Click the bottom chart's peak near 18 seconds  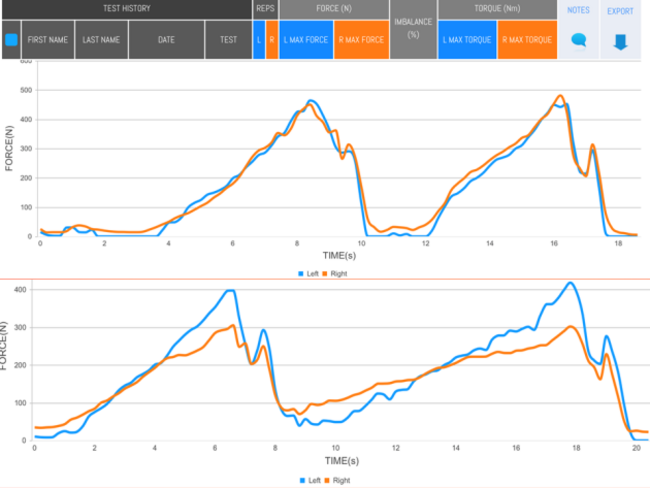[570, 283]
